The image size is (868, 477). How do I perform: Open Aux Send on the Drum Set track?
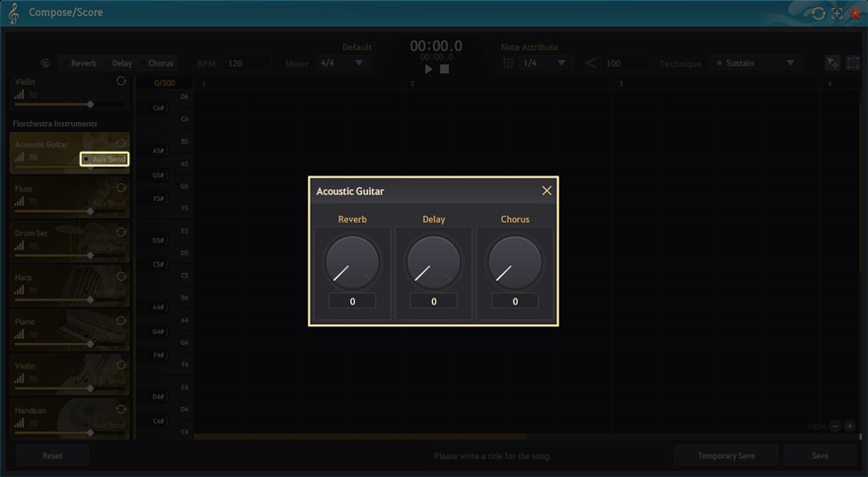[x=105, y=247]
